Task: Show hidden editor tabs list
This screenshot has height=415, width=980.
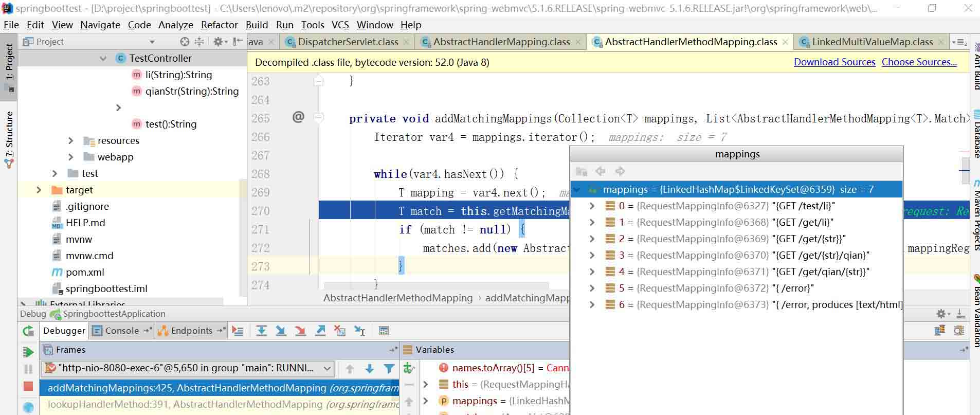Action: 959,42
